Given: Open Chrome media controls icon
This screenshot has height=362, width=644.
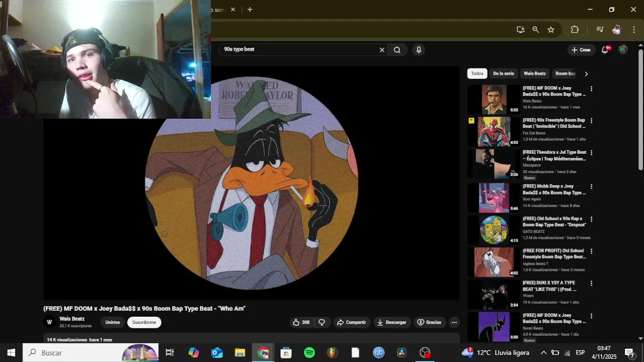Looking at the screenshot, I should click(600, 30).
